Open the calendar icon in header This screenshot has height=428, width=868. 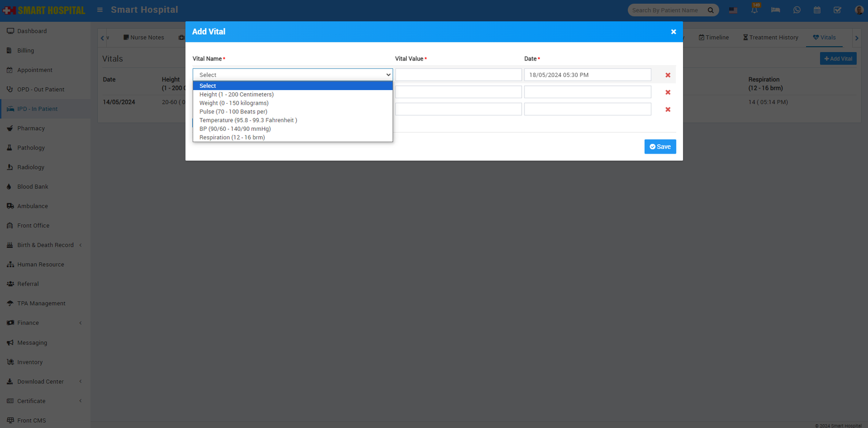pos(817,10)
